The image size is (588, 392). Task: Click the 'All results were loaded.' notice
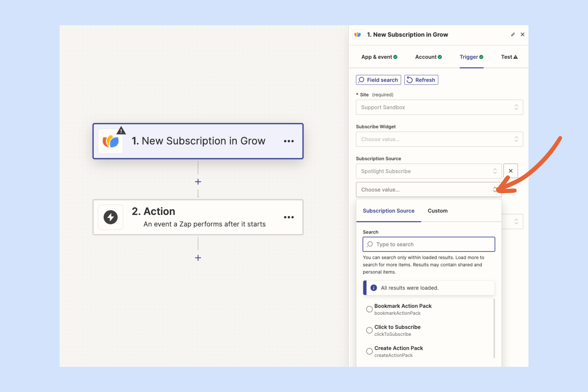click(x=429, y=288)
